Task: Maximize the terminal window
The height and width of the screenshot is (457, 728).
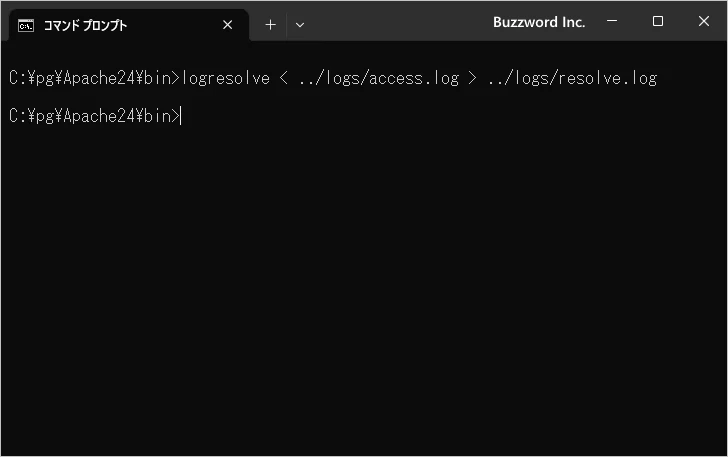Action: [x=657, y=22]
